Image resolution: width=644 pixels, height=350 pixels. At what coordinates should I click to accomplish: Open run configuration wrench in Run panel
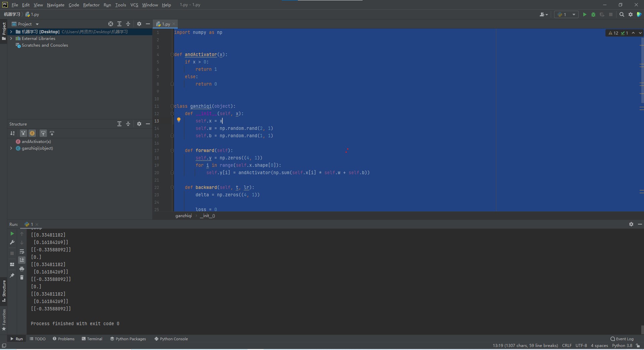tap(12, 242)
